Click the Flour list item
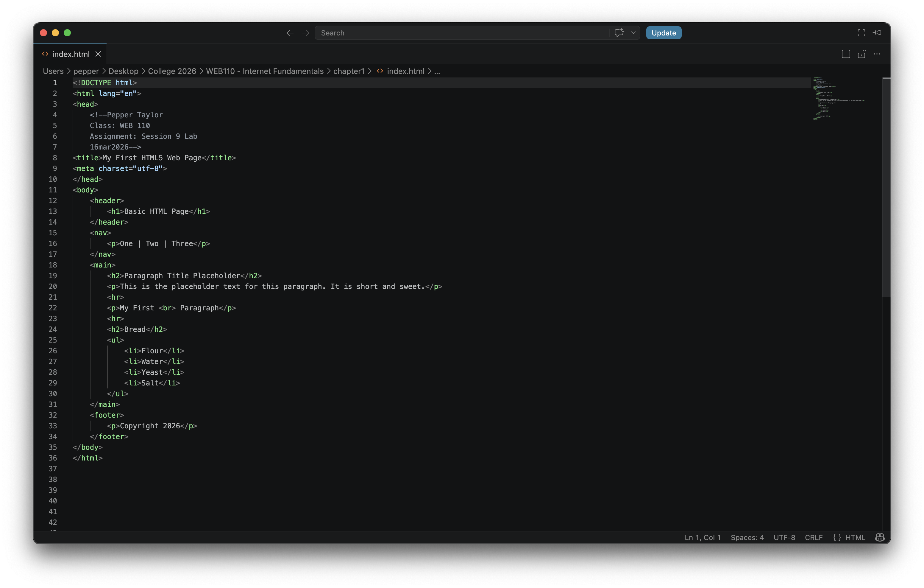 (154, 351)
